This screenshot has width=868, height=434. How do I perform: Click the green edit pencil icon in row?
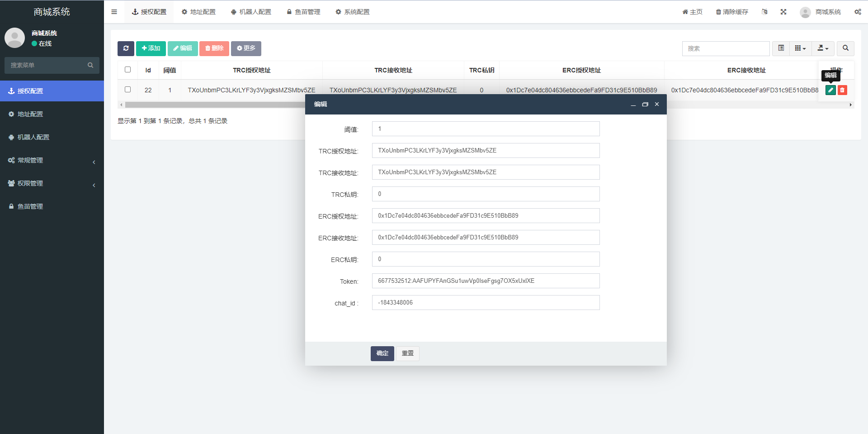click(830, 90)
